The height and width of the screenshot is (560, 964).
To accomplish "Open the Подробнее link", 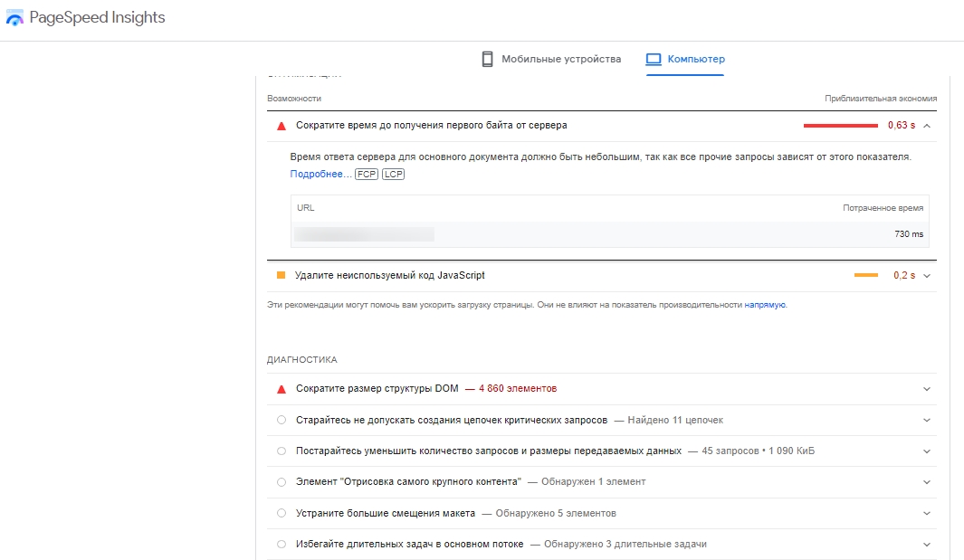I will (320, 174).
